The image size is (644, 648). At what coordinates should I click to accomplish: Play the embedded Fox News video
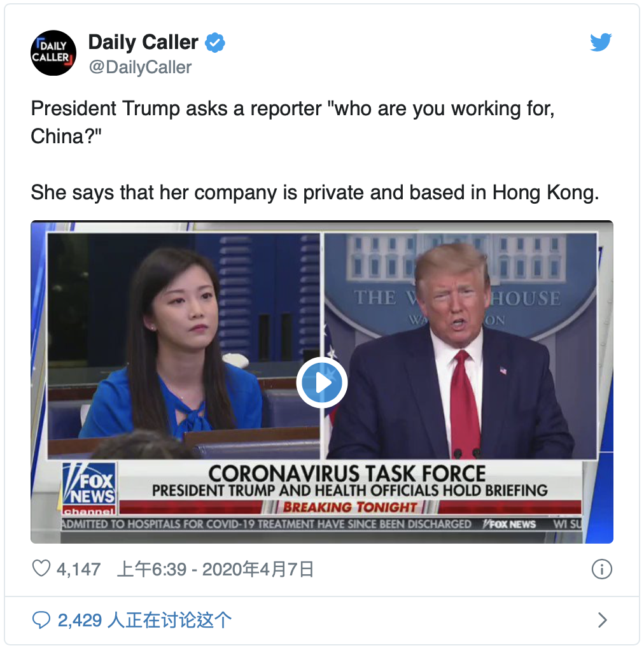(x=322, y=383)
